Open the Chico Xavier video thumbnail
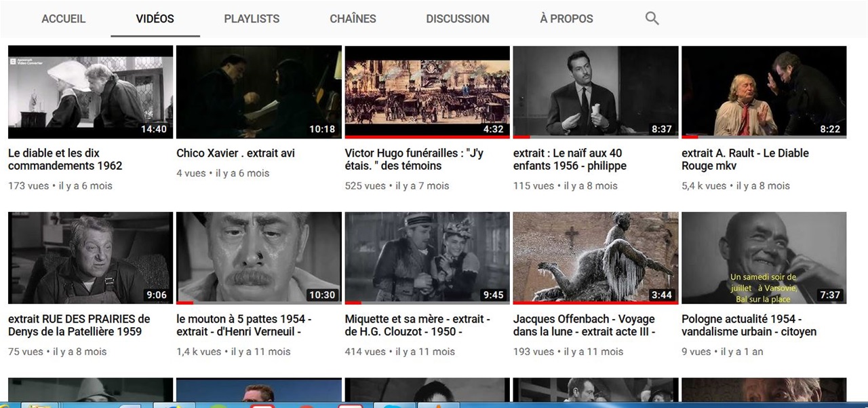This screenshot has height=408, width=868. (258, 92)
